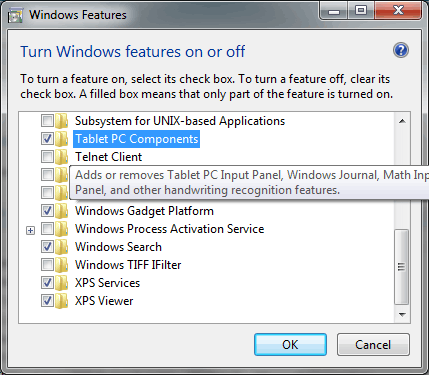Image resolution: width=429 pixels, height=375 pixels.
Task: Minimize the Windows Features window
Action: click(x=334, y=11)
